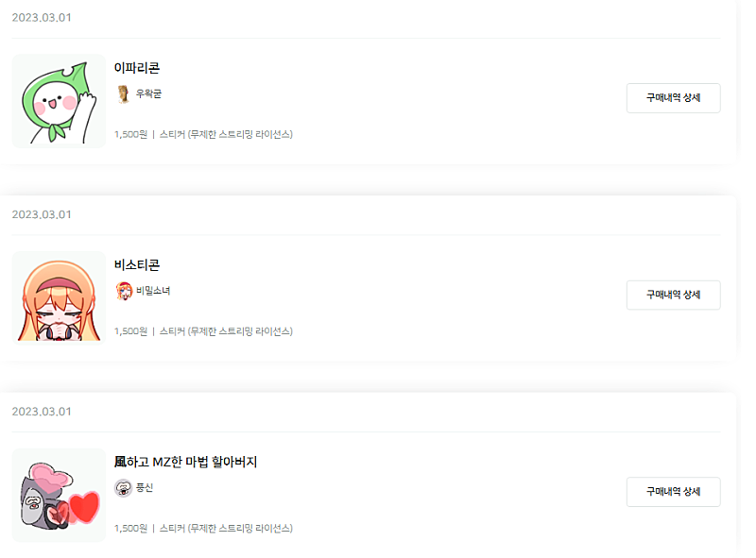Click the 2023.03.01 date above 비소티콘
The image size is (756, 558).
(x=42, y=214)
